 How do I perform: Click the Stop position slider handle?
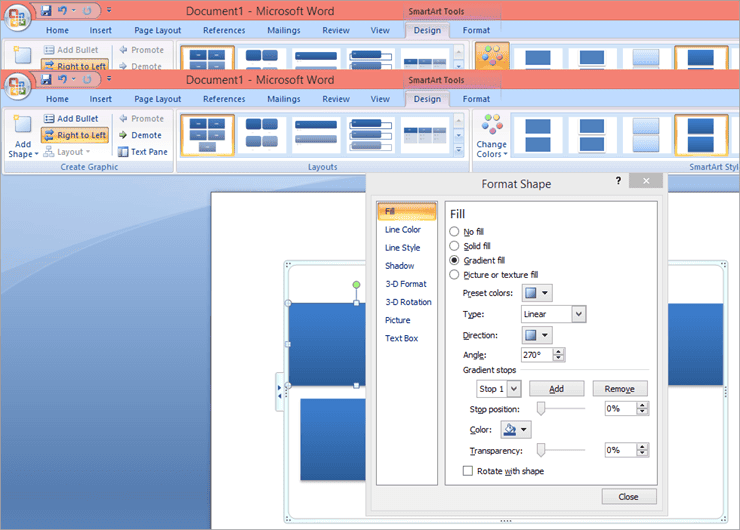(x=541, y=409)
